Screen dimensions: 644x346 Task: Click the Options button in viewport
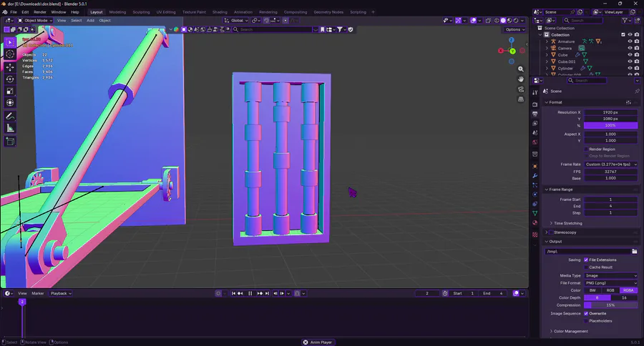(x=514, y=29)
